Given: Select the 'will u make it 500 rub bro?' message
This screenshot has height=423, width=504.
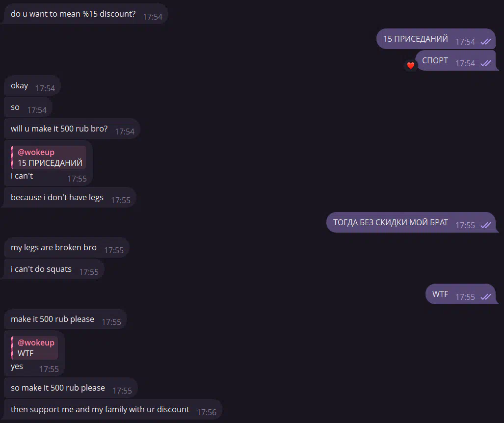Looking at the screenshot, I should pos(72,129).
